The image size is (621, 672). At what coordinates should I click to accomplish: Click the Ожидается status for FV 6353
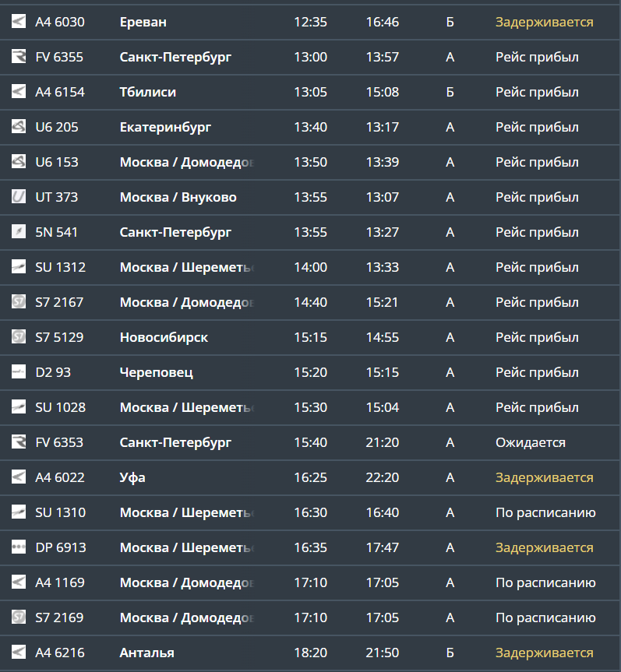[531, 442]
